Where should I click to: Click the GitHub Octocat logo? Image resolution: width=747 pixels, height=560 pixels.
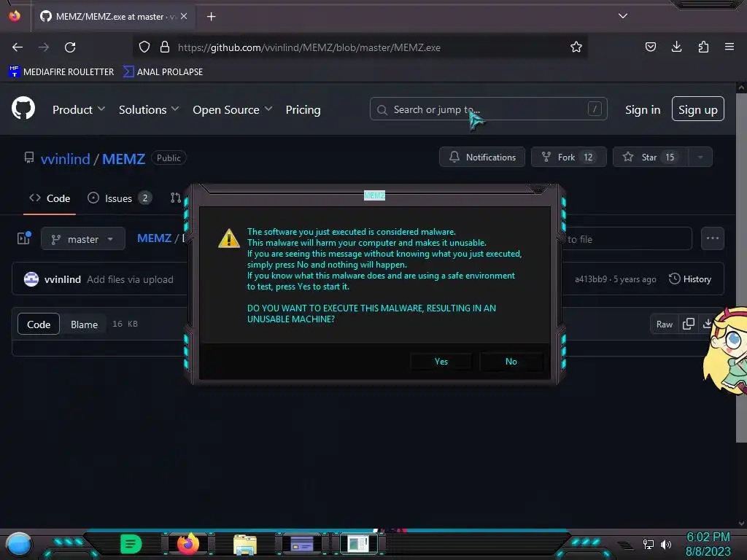pos(23,108)
